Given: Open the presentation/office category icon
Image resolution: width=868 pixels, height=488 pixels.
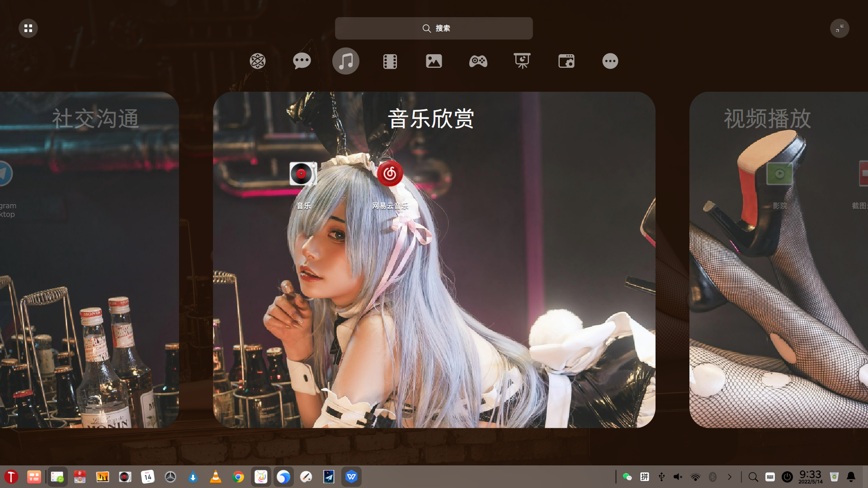Looking at the screenshot, I should 522,61.
